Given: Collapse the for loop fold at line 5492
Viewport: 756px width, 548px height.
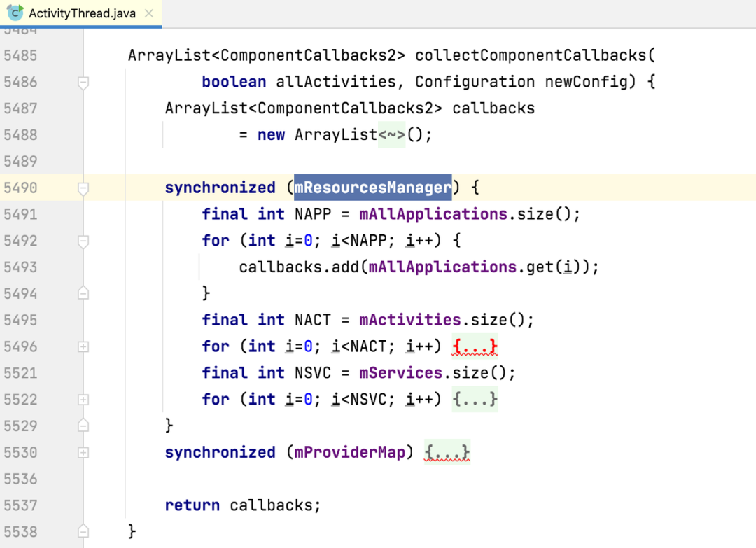Looking at the screenshot, I should (x=83, y=241).
